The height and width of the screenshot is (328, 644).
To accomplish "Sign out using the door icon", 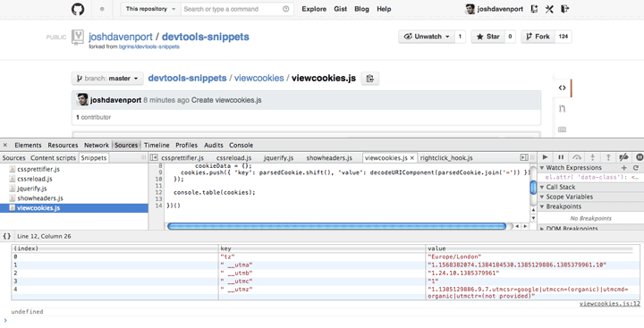I will tap(564, 9).
